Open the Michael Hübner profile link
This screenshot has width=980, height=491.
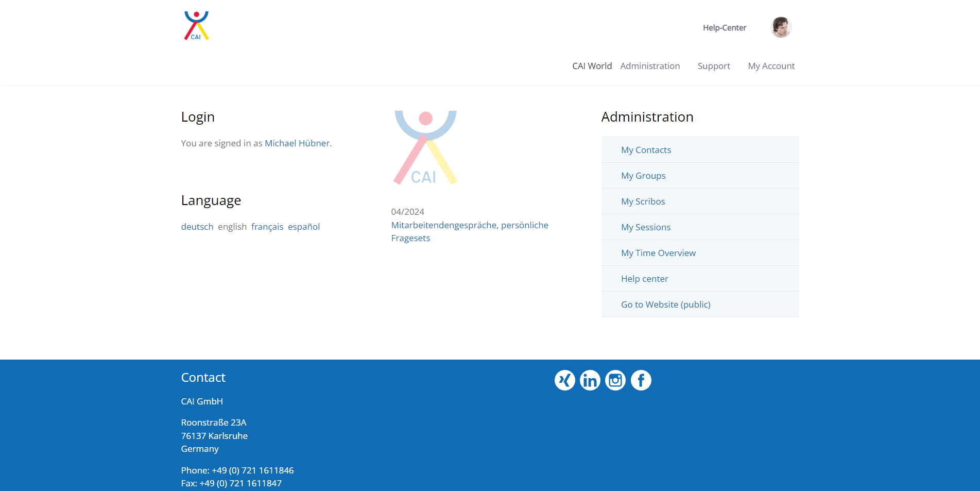point(297,143)
